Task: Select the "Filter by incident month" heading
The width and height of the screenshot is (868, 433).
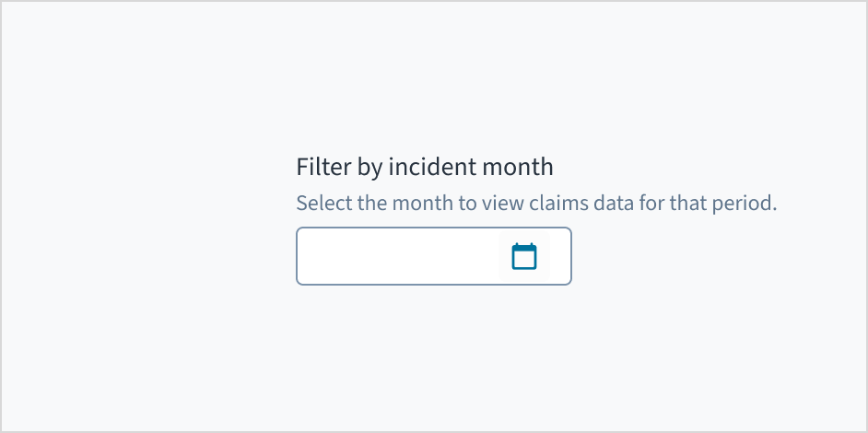Action: [x=425, y=167]
